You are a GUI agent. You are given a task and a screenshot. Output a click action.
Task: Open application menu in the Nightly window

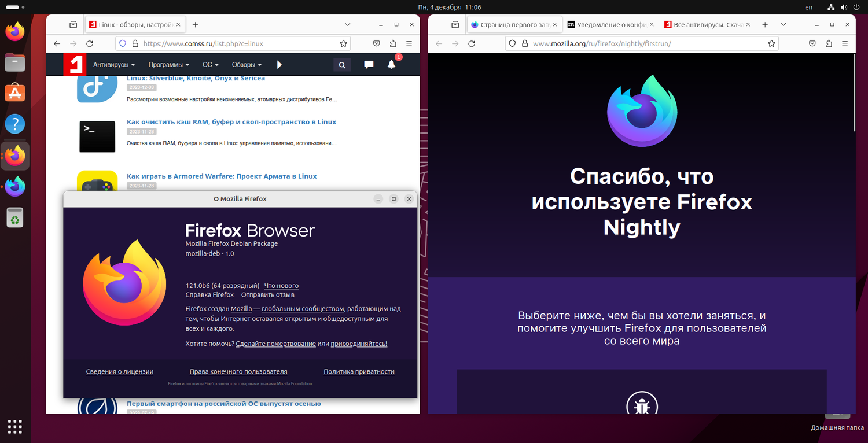tap(845, 43)
